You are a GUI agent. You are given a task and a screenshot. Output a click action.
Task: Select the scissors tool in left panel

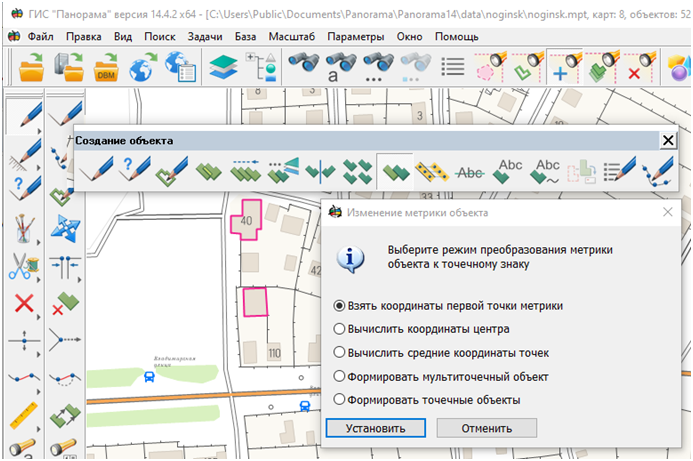(22, 266)
